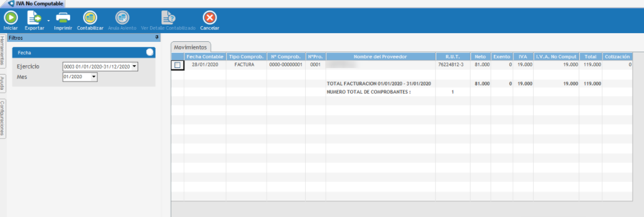Click the Nombre del Proveedor column header
644x217 pixels.
pyautogui.click(x=381, y=57)
